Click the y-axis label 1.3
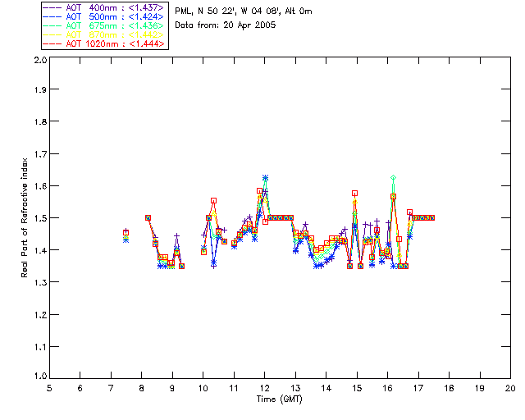 coord(40,282)
